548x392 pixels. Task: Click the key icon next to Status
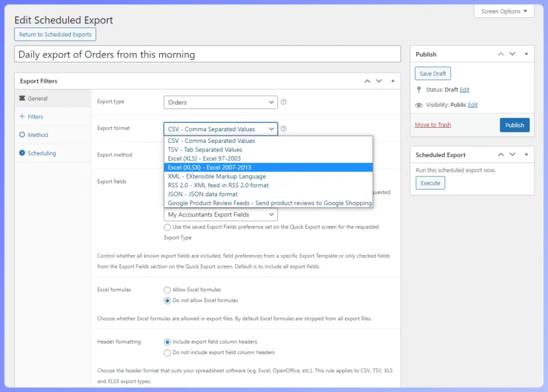click(419, 90)
